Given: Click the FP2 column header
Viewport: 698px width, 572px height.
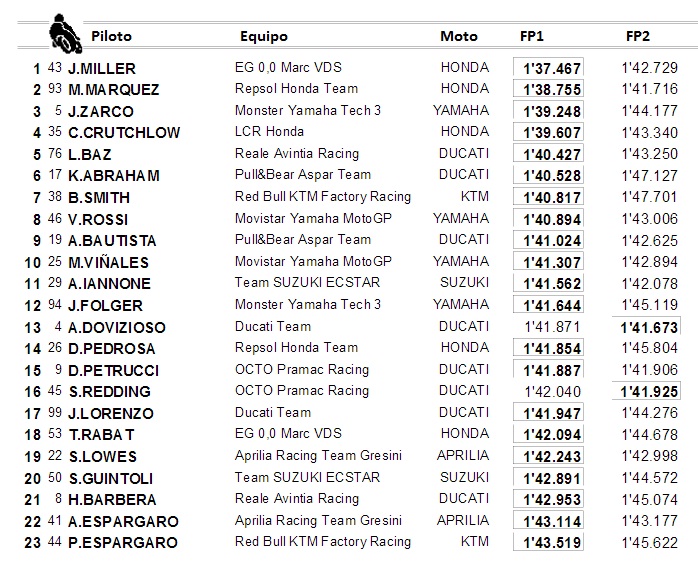Looking at the screenshot, I should click(x=638, y=36).
